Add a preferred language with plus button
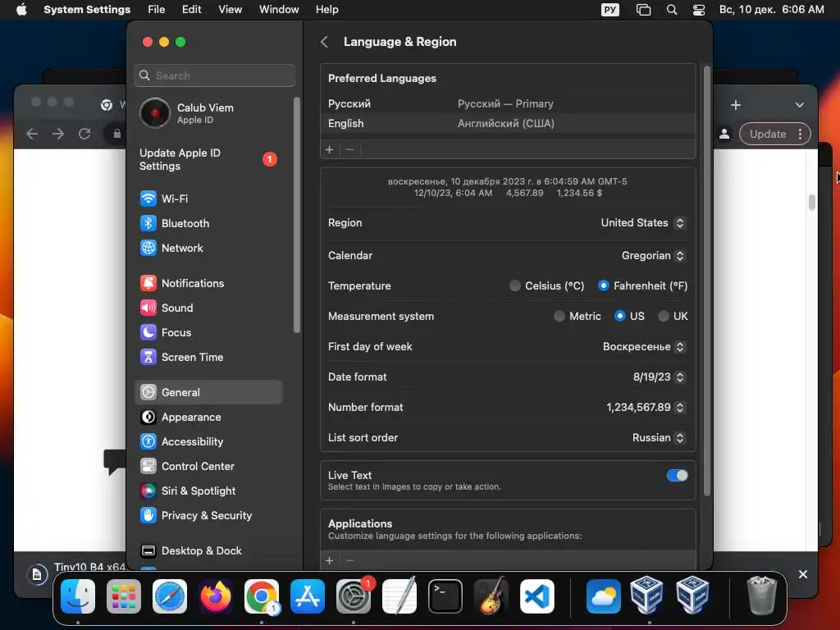 pos(330,150)
